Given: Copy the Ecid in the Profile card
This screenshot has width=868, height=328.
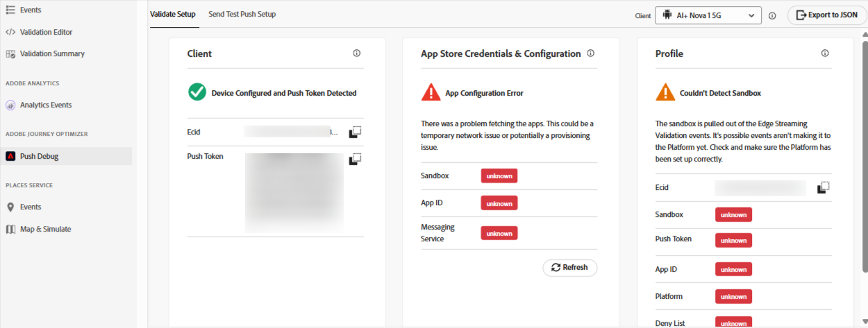Looking at the screenshot, I should tap(824, 187).
